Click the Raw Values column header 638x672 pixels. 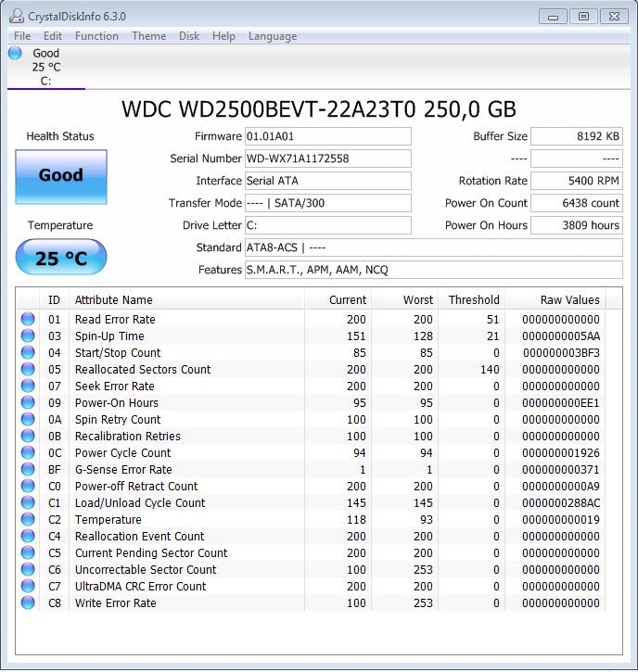click(x=555, y=299)
